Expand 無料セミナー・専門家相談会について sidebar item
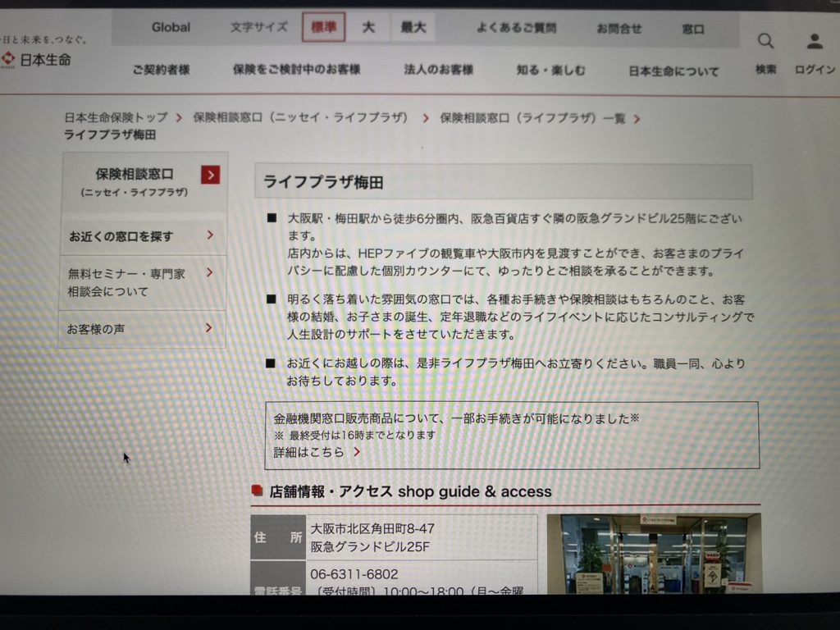840x630 pixels. coord(143,282)
